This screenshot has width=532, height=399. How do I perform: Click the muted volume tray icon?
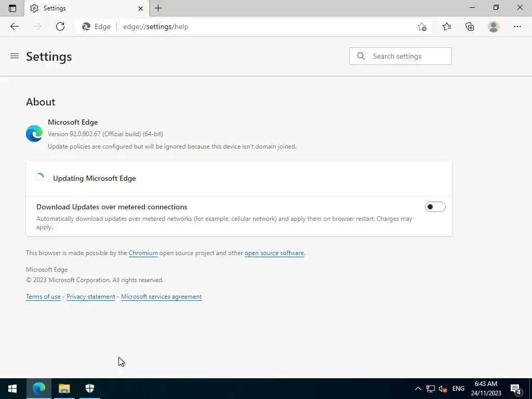point(443,389)
